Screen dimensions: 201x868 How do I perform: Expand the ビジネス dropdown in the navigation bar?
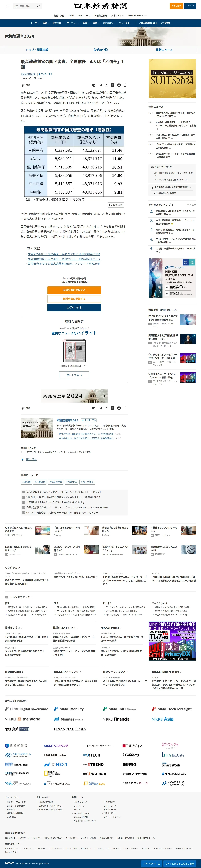[x=58, y=23]
